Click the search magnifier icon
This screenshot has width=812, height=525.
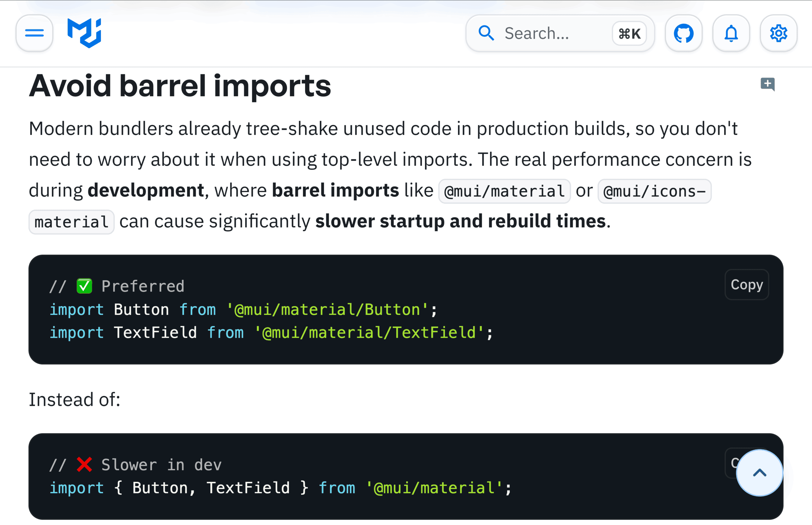486,33
